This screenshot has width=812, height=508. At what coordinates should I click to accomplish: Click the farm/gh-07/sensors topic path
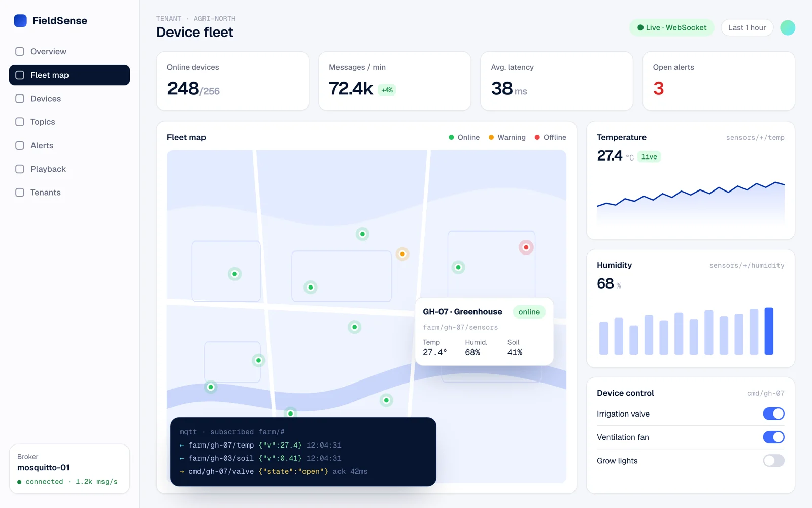[460, 328]
